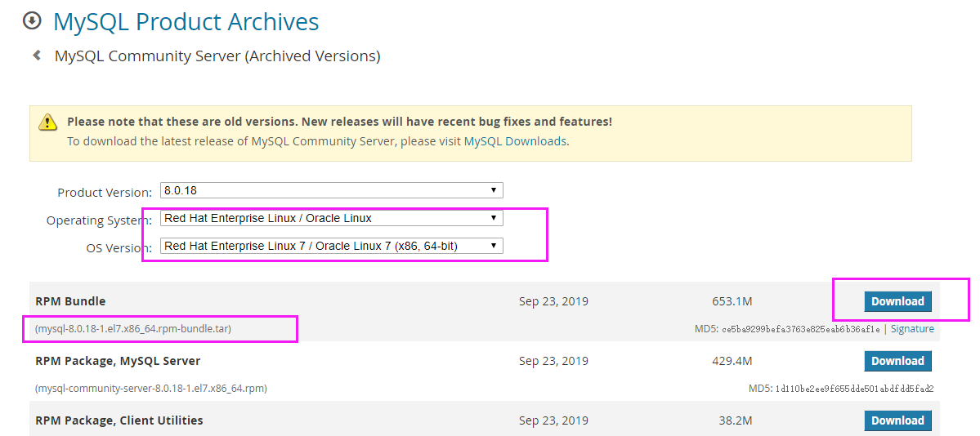Open the Product Version dropdown showing 8.0.18
Viewport: 980px width, 436px height.
(x=331, y=190)
